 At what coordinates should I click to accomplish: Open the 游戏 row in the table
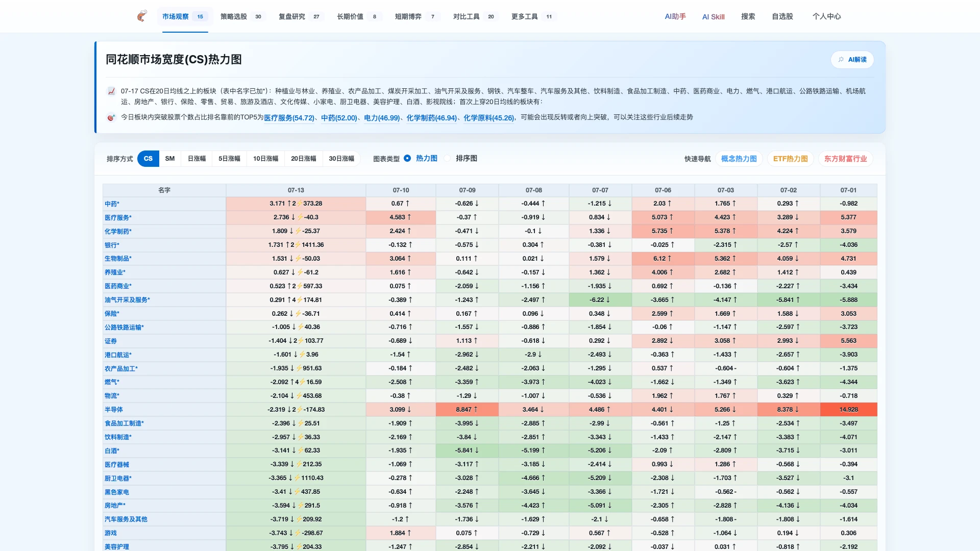[x=111, y=533]
